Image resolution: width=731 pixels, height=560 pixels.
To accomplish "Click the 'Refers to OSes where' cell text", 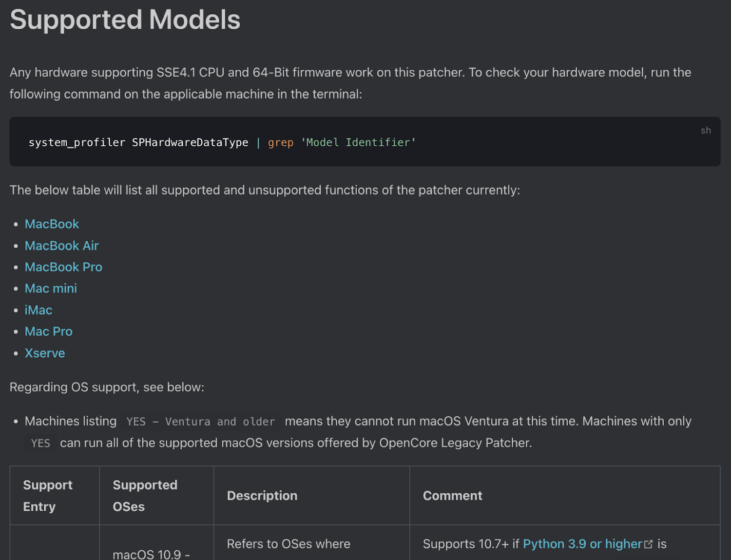I will 289,544.
